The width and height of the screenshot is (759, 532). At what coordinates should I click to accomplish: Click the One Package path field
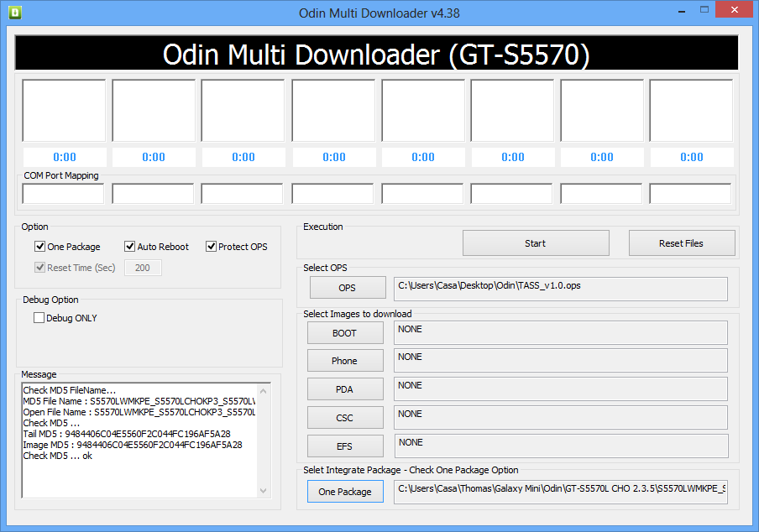coord(561,492)
